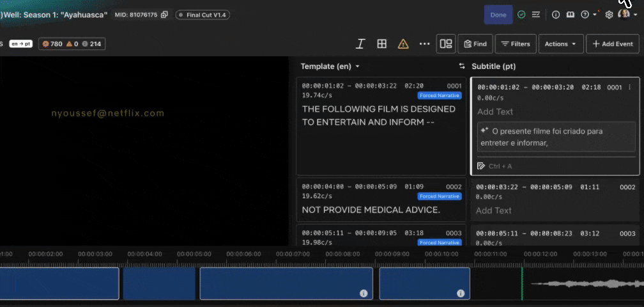Swap template and subtitle columns
The width and height of the screenshot is (644, 307).
pyautogui.click(x=462, y=66)
